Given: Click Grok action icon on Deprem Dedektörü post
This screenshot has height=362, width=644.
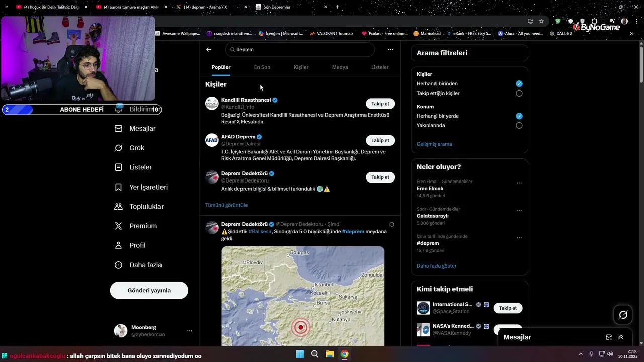Looking at the screenshot, I should [x=392, y=224].
